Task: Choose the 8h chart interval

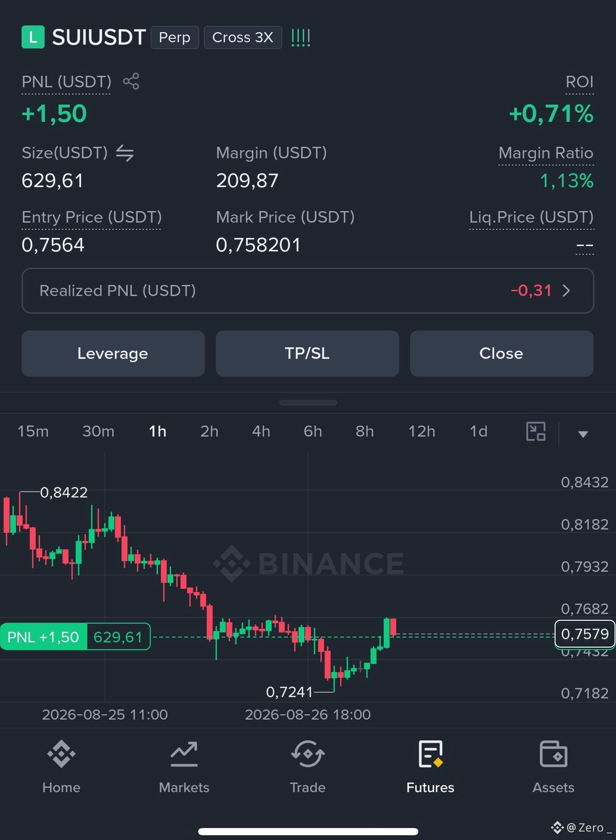Action: [x=365, y=431]
